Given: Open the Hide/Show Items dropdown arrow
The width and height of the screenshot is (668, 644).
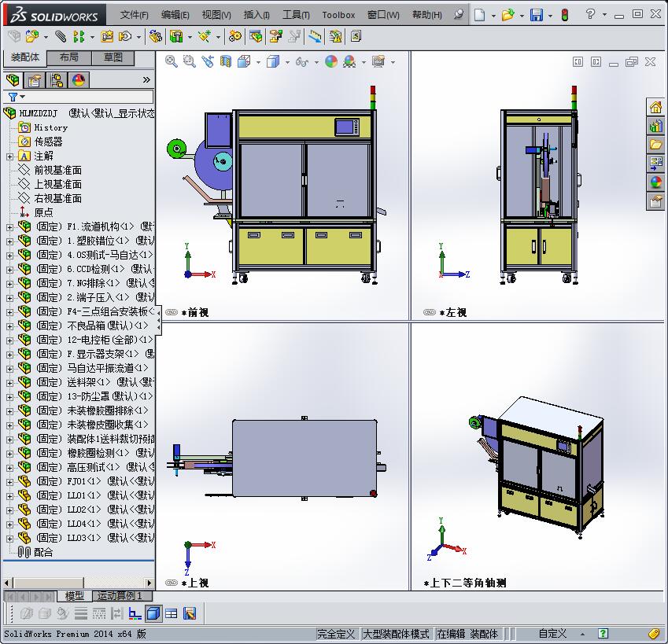Looking at the screenshot, I should coord(316,63).
